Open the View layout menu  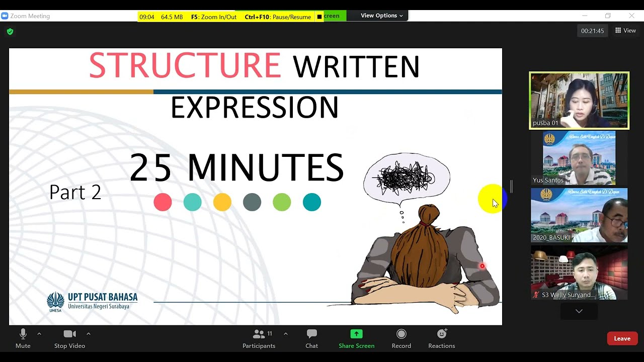pos(625,31)
